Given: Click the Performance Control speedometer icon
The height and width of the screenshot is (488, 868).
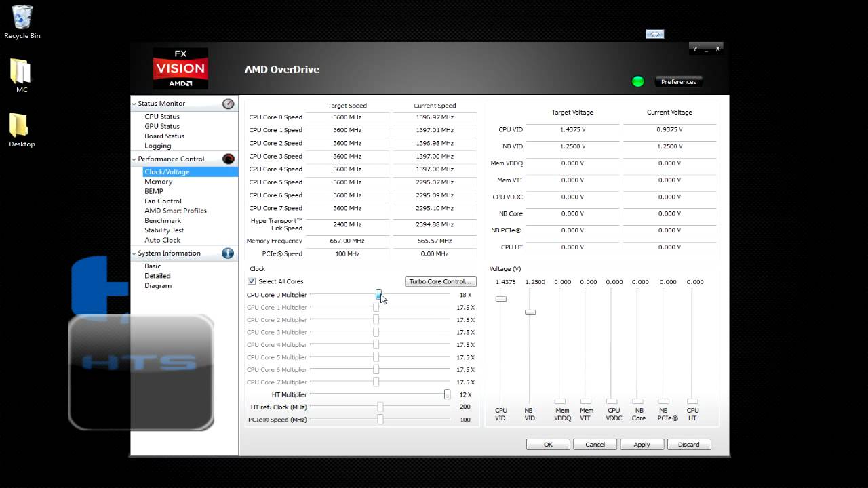Looking at the screenshot, I should 228,159.
